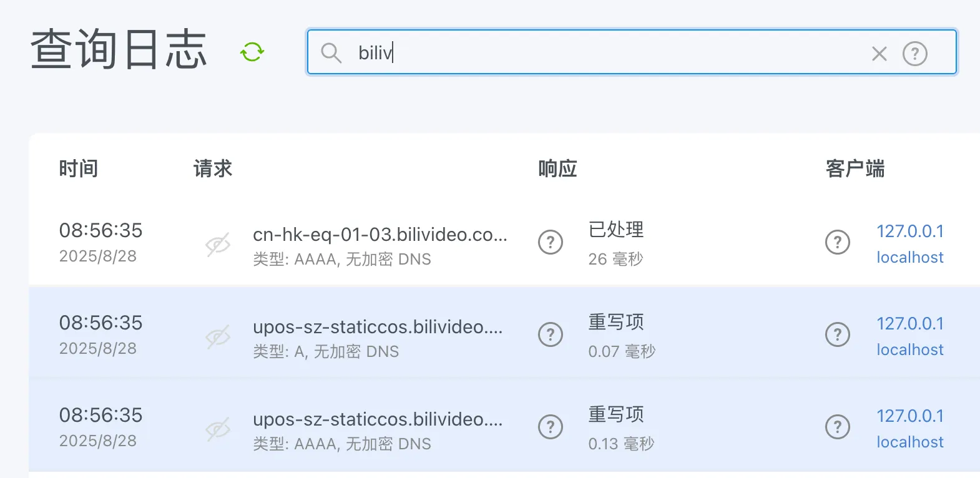Toggle eye icon on upos-sz-staticcos A request
980x478 pixels.
(218, 336)
